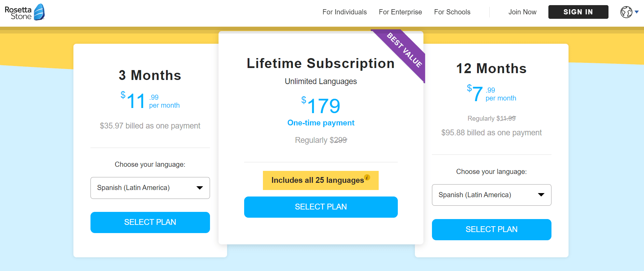644x271 pixels.
Task: Click the Join Now link
Action: pos(522,12)
